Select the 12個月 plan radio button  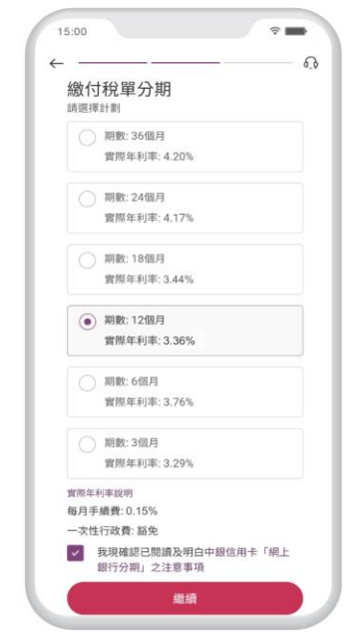(87, 321)
